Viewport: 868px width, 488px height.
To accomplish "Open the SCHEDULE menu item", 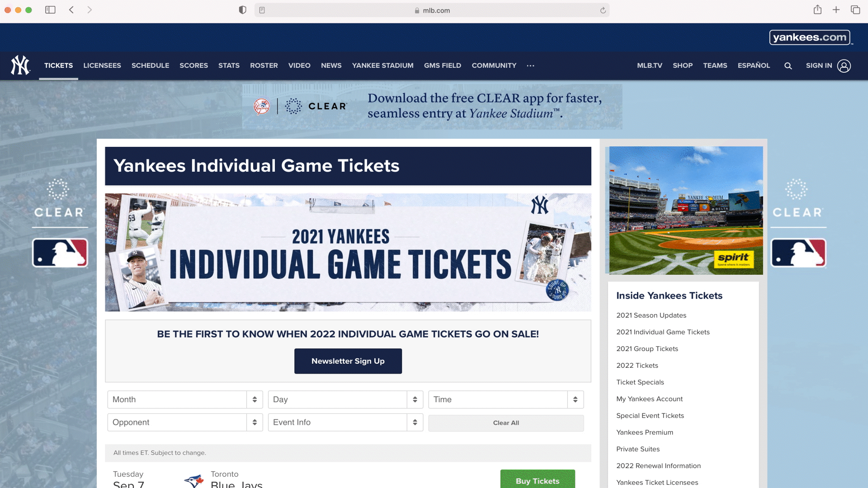I will click(150, 66).
